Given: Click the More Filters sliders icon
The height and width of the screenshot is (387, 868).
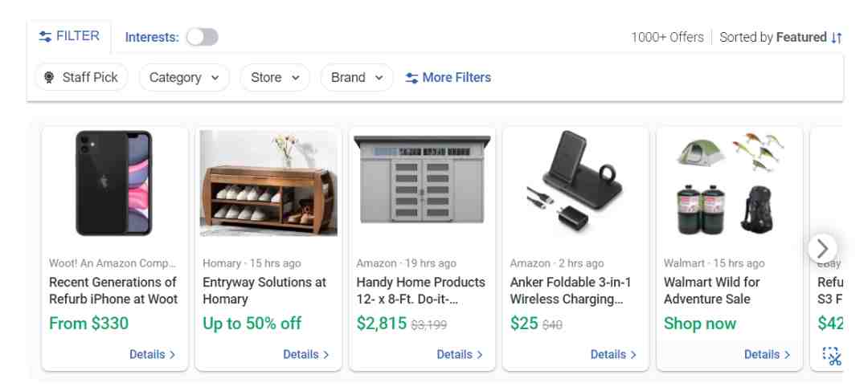Looking at the screenshot, I should (x=411, y=78).
